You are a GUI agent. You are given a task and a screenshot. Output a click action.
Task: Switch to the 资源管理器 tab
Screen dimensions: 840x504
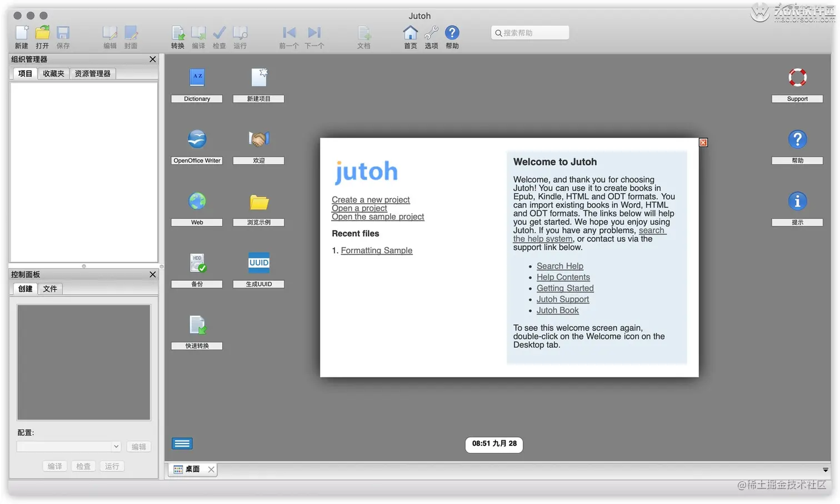coord(93,73)
